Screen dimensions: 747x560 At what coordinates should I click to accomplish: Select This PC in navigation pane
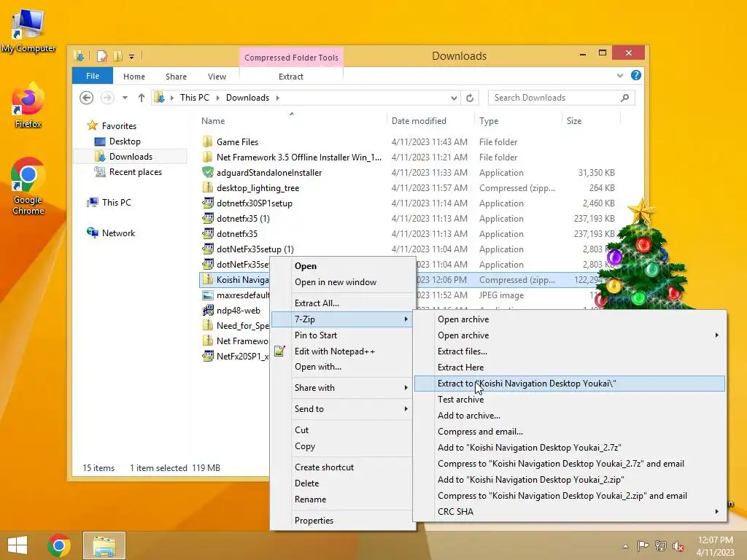coord(116,203)
